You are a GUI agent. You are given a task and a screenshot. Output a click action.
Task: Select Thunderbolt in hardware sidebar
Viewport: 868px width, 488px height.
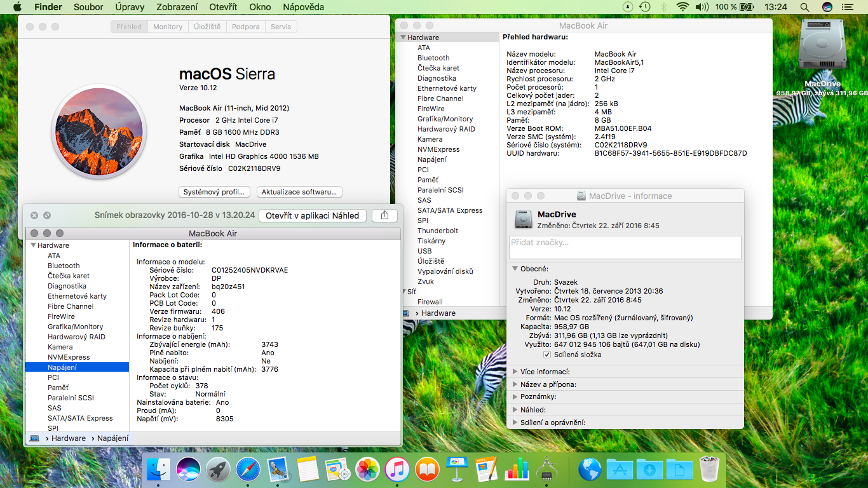pos(437,231)
